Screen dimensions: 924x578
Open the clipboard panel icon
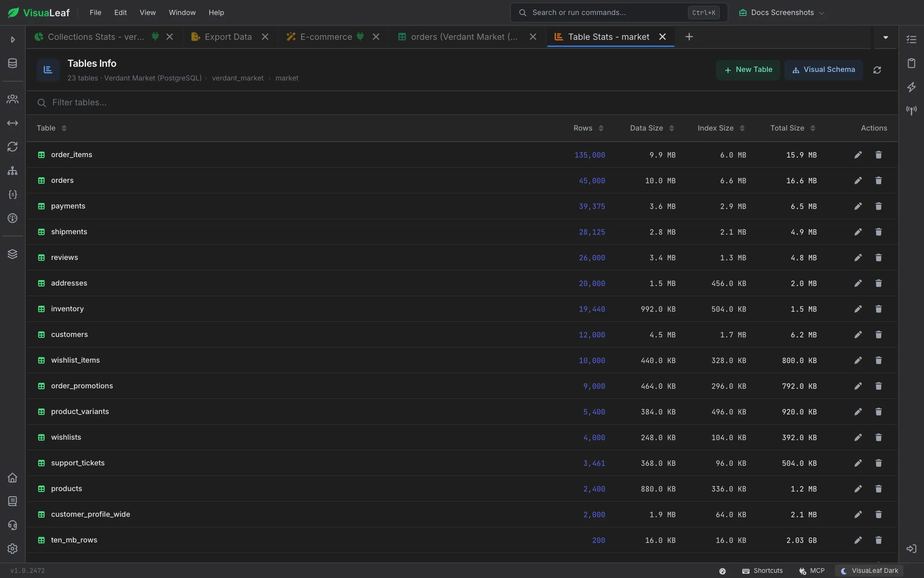click(911, 63)
